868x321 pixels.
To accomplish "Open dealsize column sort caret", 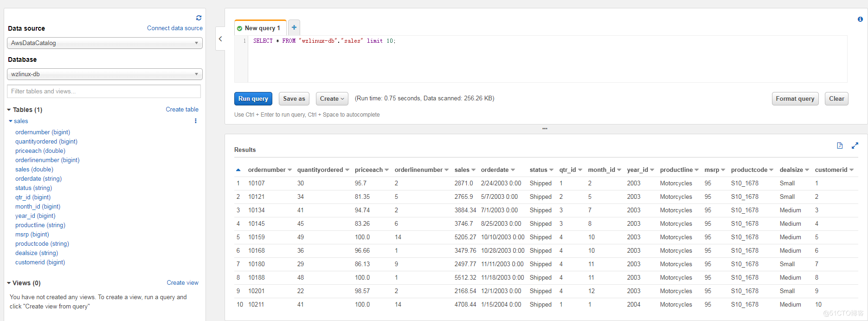I will [x=807, y=170].
